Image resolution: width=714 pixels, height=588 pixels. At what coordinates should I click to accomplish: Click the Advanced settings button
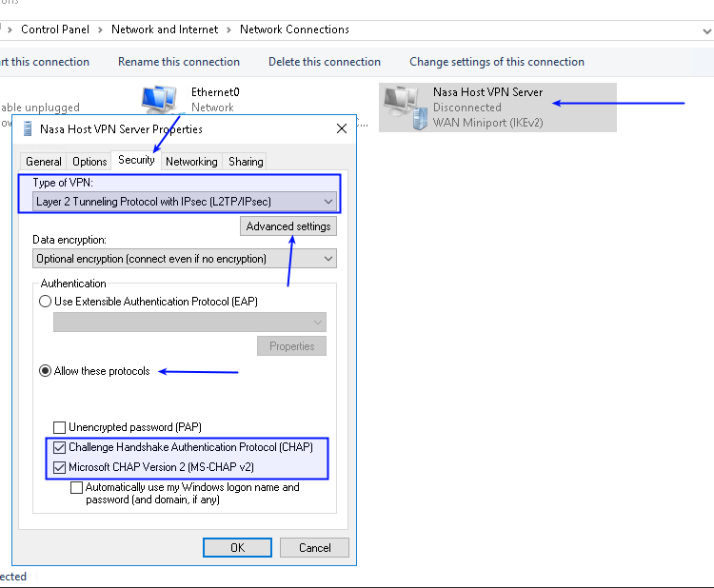tap(288, 226)
